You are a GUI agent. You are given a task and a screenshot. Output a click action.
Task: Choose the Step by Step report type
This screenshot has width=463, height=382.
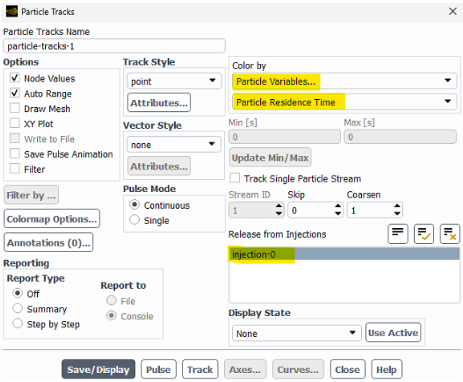tap(17, 323)
